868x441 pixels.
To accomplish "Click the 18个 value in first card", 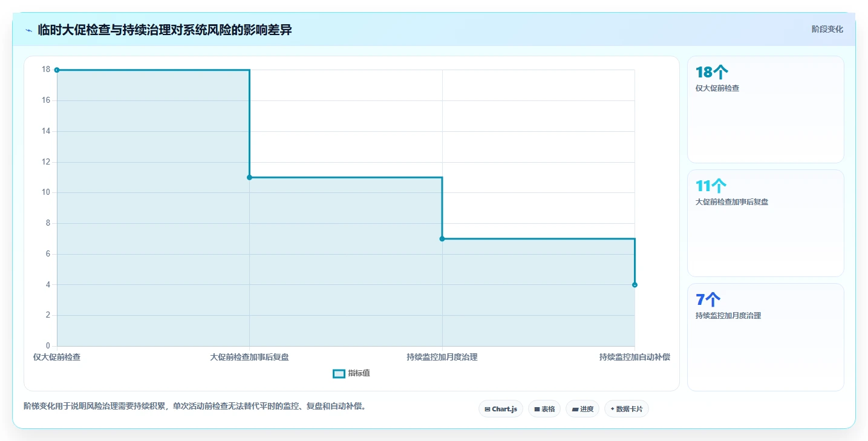I will tap(711, 73).
